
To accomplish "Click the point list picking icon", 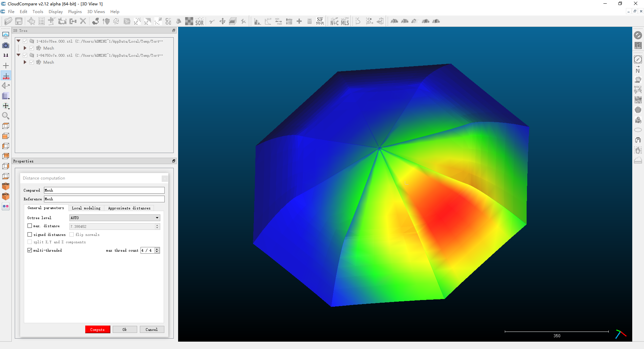I will pos(42,21).
